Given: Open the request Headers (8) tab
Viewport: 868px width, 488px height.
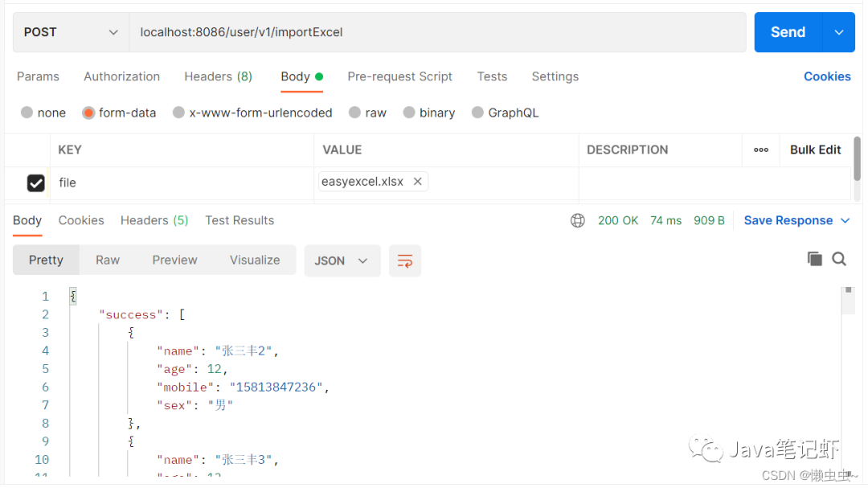Looking at the screenshot, I should 218,77.
